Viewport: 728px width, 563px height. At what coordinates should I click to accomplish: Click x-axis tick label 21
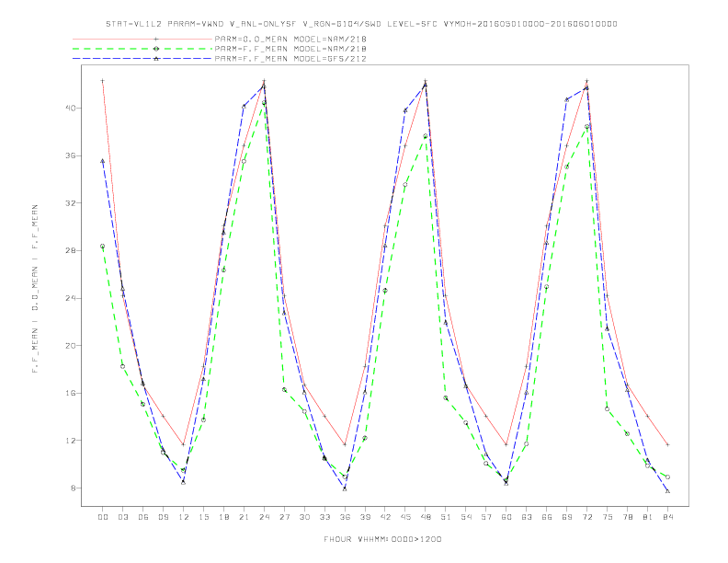tap(244, 517)
